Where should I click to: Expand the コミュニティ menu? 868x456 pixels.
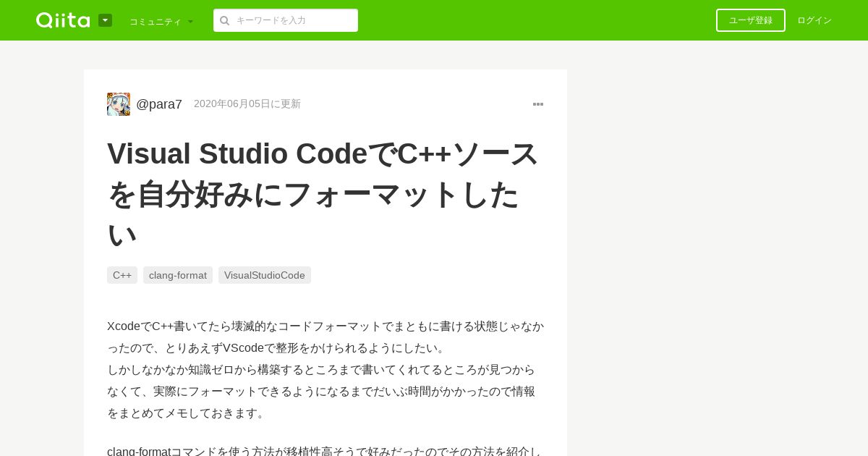tap(161, 21)
